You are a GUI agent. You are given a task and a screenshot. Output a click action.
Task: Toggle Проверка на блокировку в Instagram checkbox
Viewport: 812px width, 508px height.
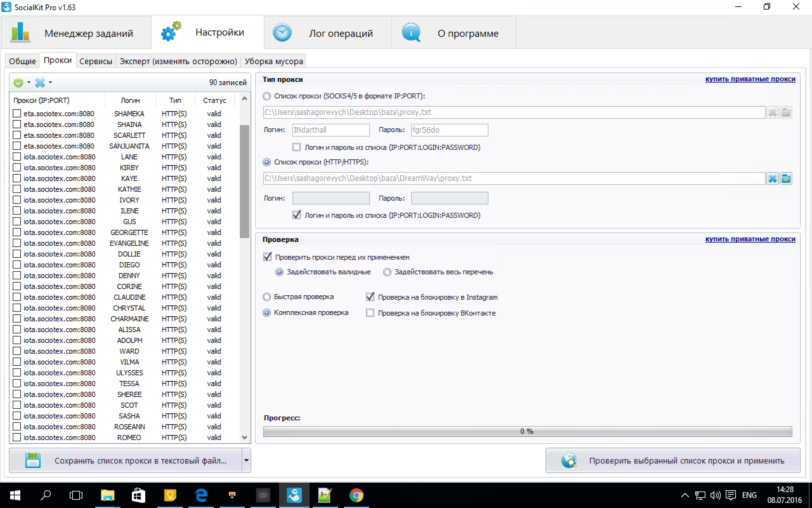point(370,297)
